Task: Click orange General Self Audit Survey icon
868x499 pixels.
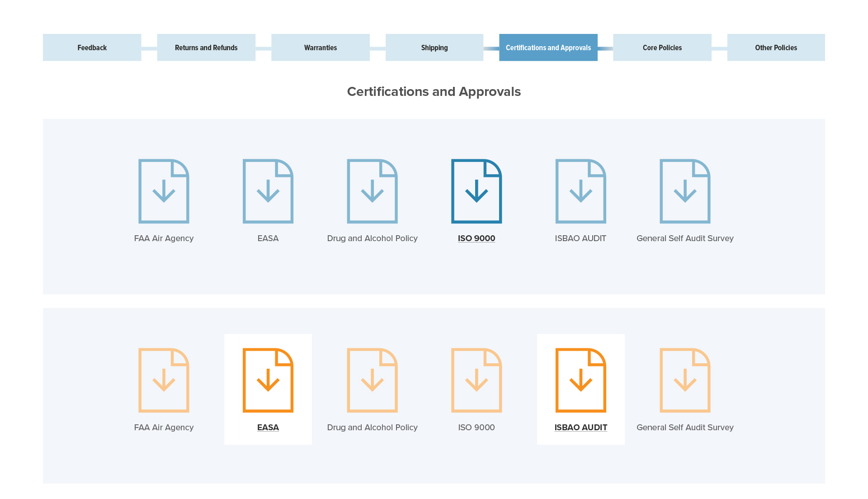Action: [x=685, y=380]
